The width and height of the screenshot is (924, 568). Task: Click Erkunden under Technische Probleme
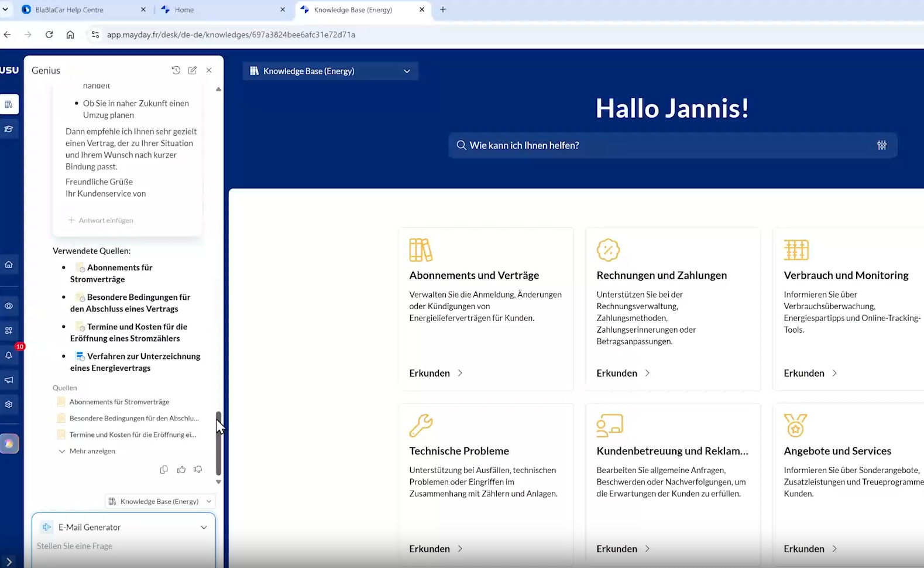click(x=436, y=549)
